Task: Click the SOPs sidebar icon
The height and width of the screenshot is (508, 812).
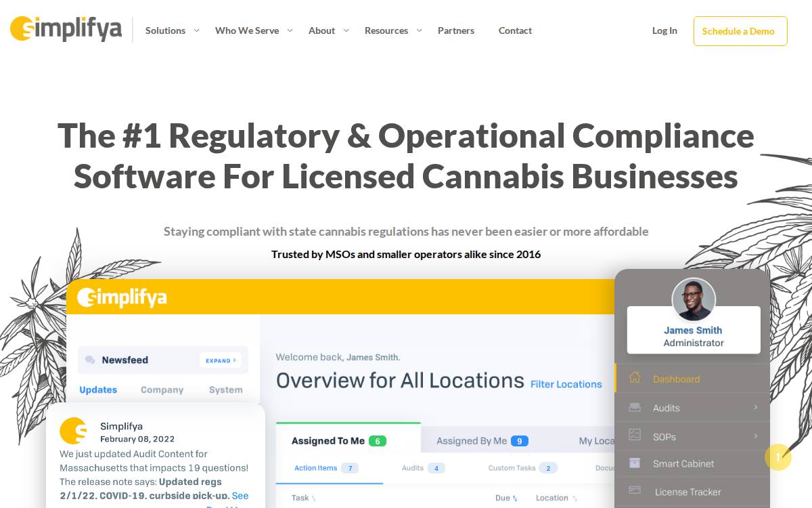Action: [x=635, y=435]
